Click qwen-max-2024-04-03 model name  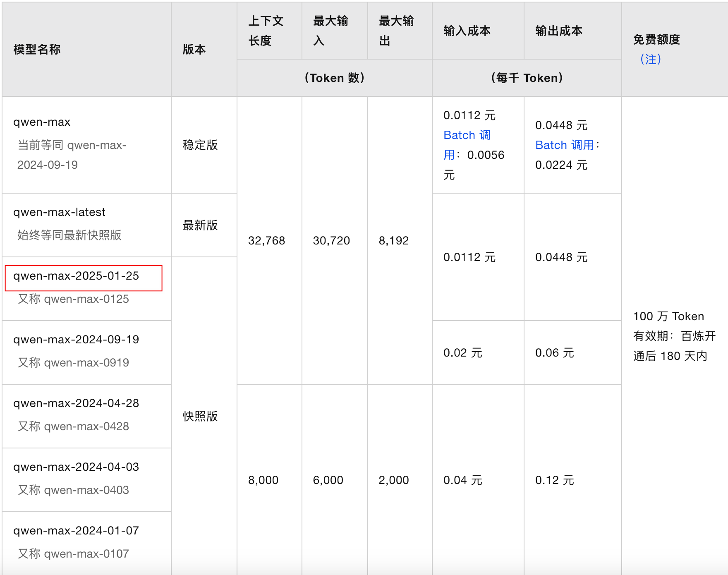coord(76,467)
